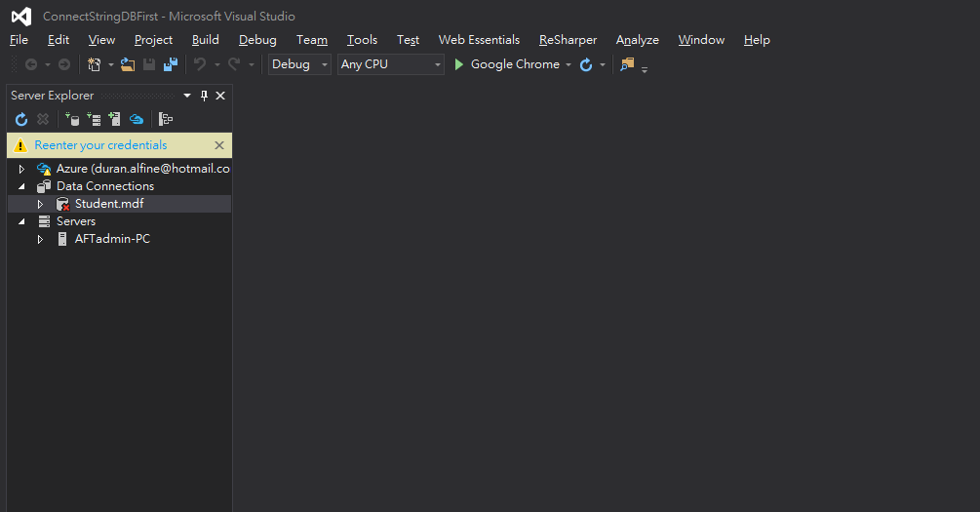Viewport: 980px width, 512px height.
Task: Click the Stop Refresh icon
Action: [x=43, y=119]
